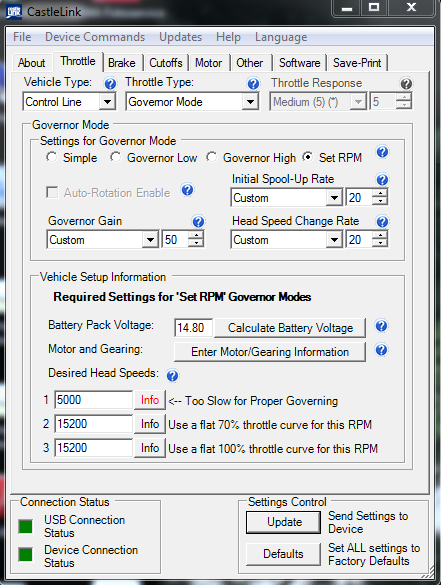Click the help icon next to Vehicle Type
This screenshot has width=441, height=585.
110,84
